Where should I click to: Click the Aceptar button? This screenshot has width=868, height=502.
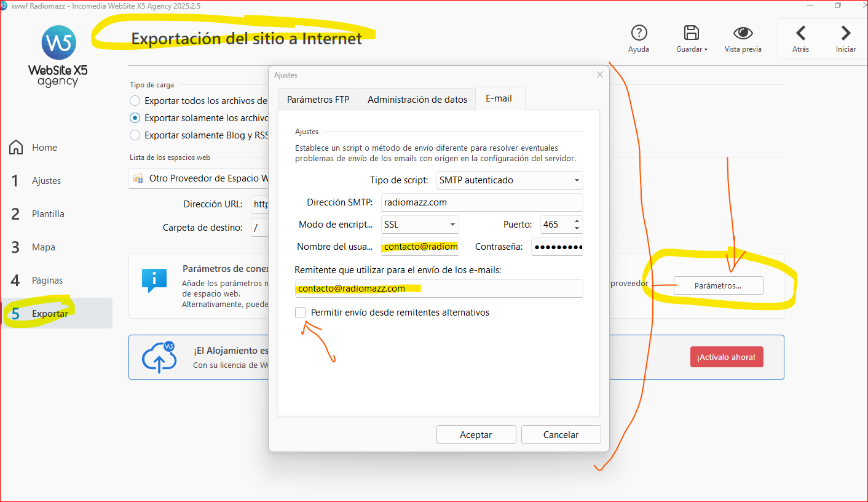click(476, 434)
